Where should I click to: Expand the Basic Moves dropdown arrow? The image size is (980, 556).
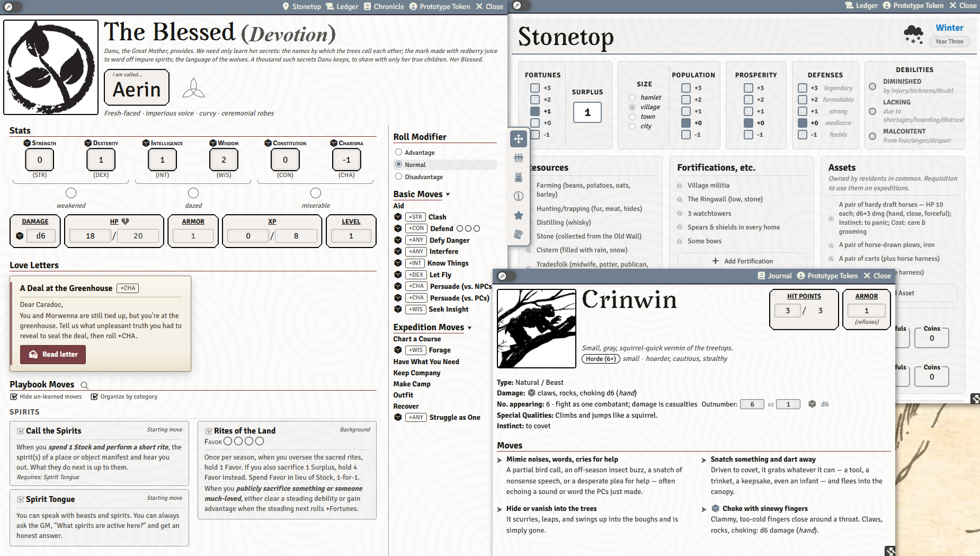coord(448,195)
